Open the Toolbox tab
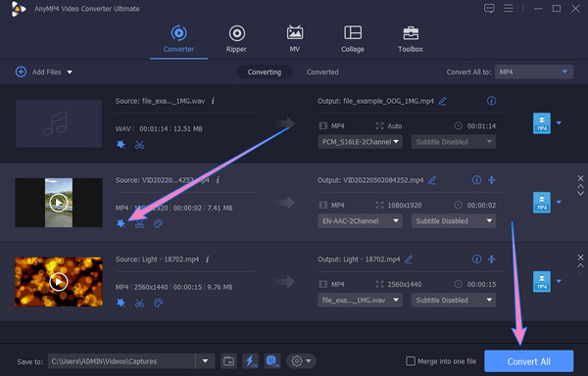 point(411,39)
